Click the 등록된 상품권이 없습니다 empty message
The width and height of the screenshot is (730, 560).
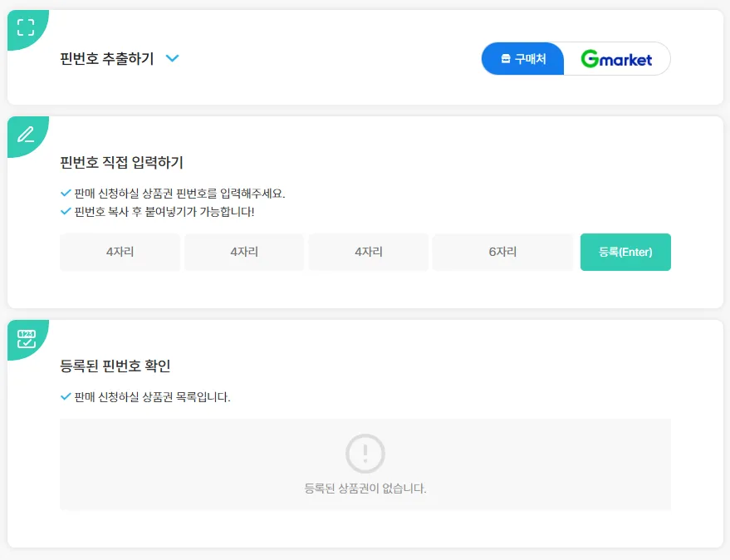(x=365, y=489)
